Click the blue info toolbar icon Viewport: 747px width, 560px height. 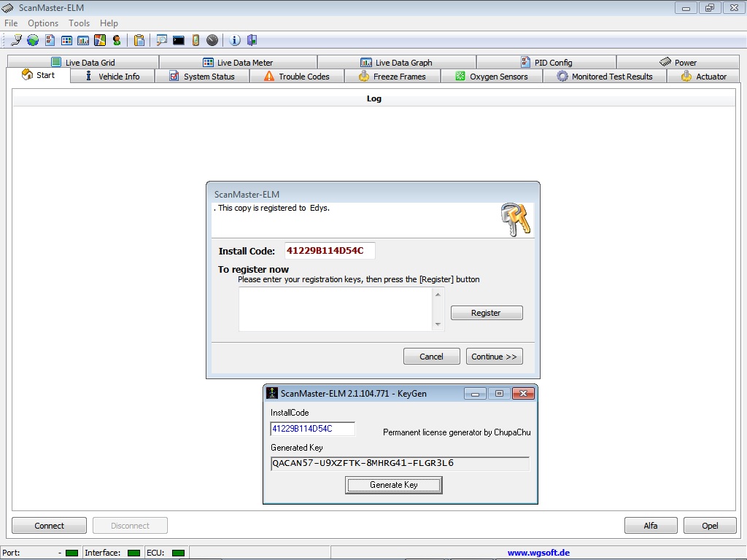[x=235, y=41]
